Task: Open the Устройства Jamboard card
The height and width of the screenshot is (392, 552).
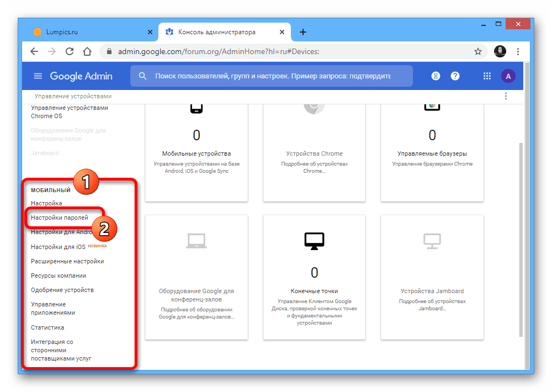Action: pyautogui.click(x=432, y=277)
